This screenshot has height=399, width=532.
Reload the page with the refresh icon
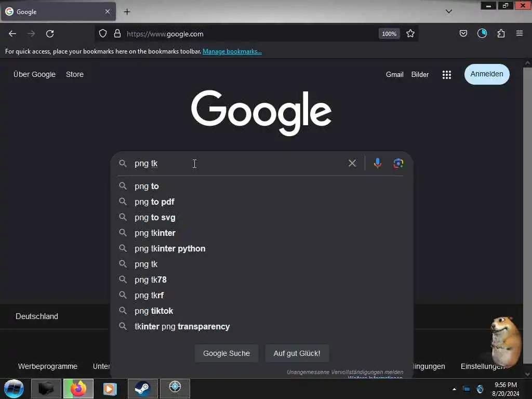coord(50,34)
